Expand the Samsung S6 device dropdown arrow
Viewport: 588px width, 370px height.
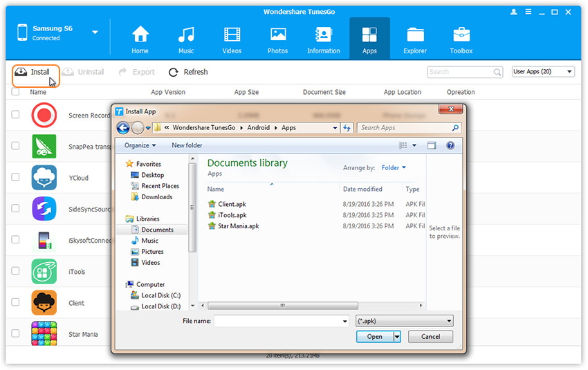(x=95, y=33)
